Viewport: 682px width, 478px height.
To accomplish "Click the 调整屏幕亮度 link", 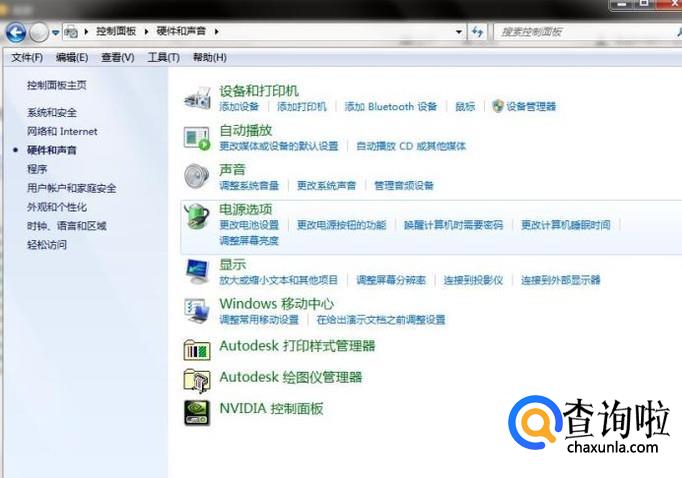I will (249, 241).
